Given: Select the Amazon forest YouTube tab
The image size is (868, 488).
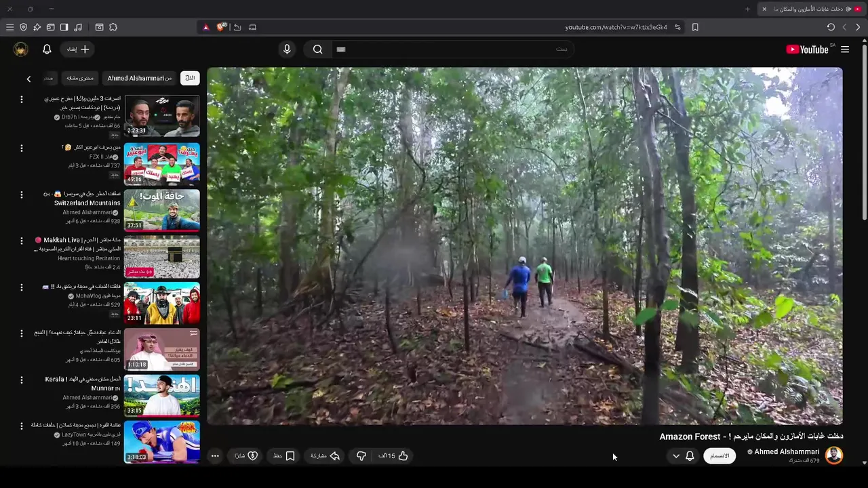Looking at the screenshot, I should pyautogui.click(x=812, y=9).
